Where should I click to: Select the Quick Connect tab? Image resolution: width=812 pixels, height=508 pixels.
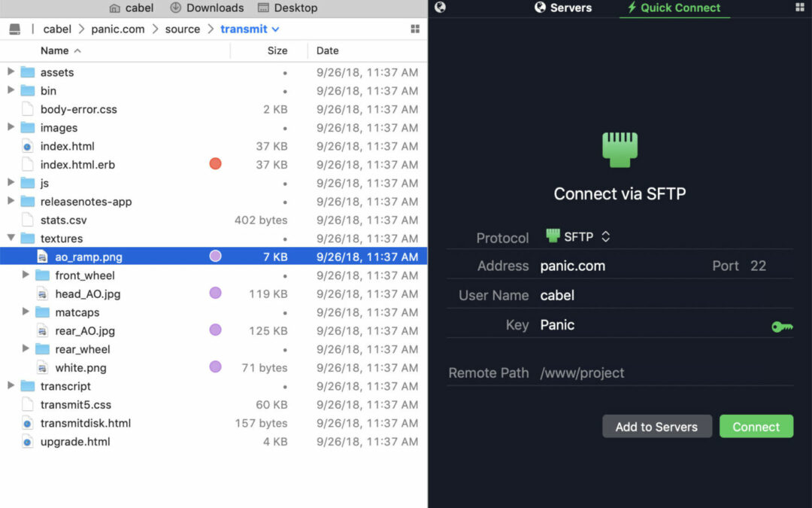(674, 8)
